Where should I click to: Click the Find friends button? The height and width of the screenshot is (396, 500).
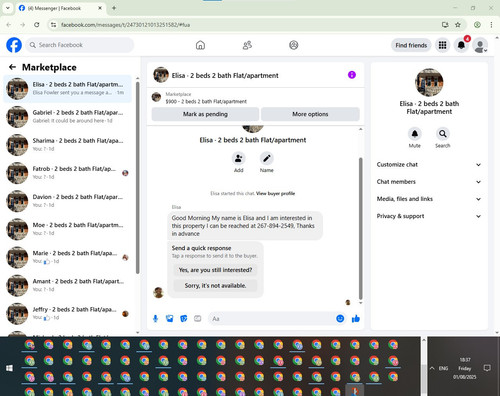click(x=411, y=45)
